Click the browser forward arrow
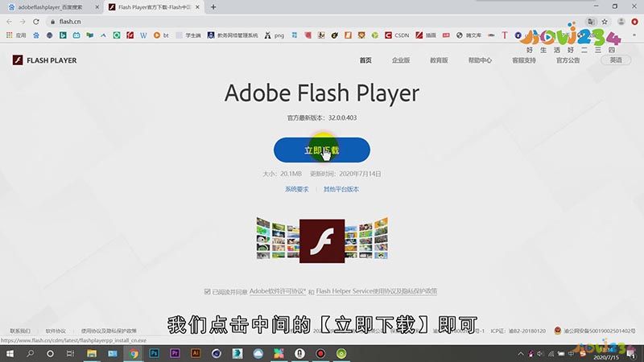The width and height of the screenshot is (644, 362). (x=23, y=22)
